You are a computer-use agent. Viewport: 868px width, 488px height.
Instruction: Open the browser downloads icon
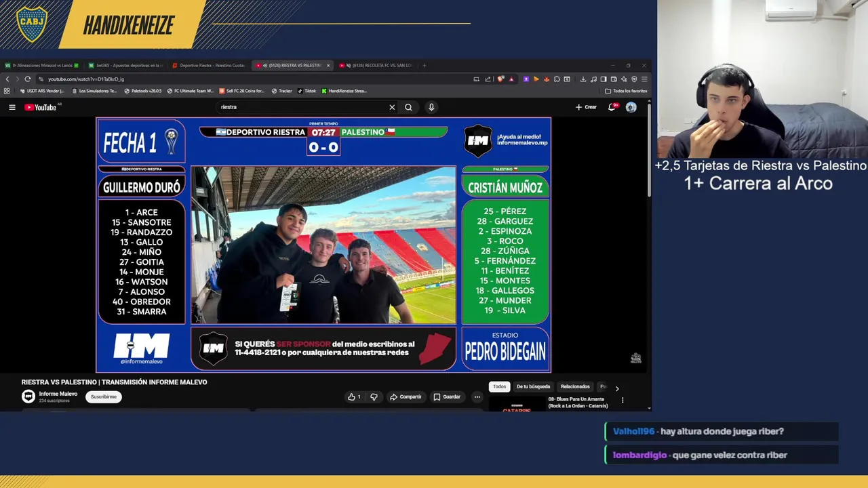click(584, 79)
